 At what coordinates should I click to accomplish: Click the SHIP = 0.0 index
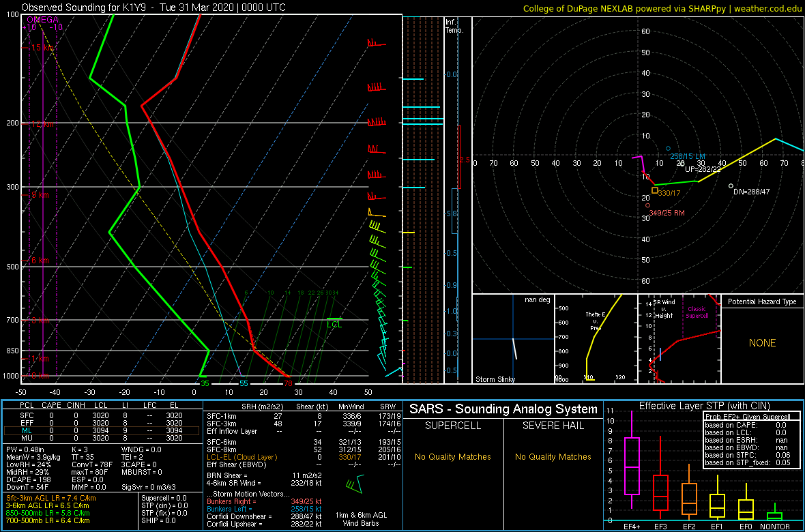point(159,520)
